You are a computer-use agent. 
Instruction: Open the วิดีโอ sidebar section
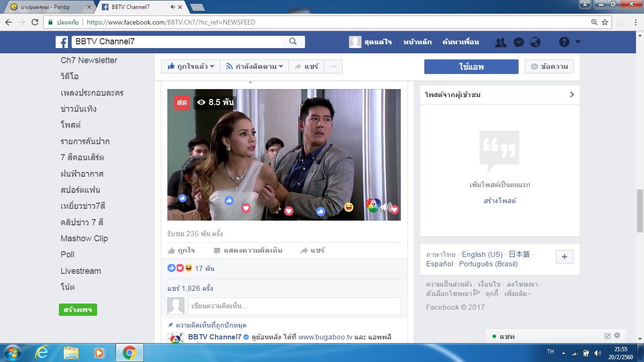click(x=70, y=76)
